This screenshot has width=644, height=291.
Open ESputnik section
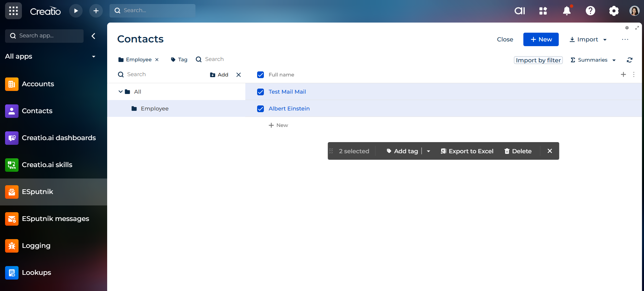tap(54, 192)
